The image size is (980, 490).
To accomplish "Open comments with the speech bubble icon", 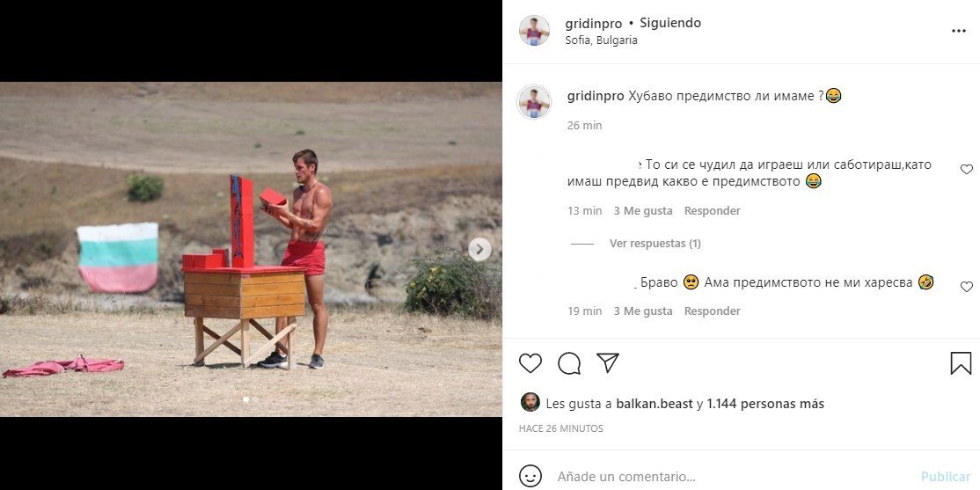I will pos(569,363).
